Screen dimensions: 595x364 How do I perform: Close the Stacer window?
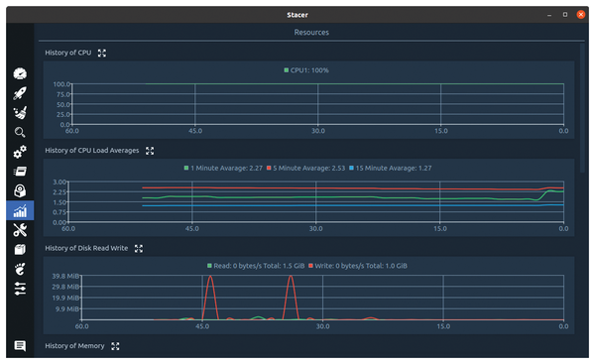tap(580, 15)
